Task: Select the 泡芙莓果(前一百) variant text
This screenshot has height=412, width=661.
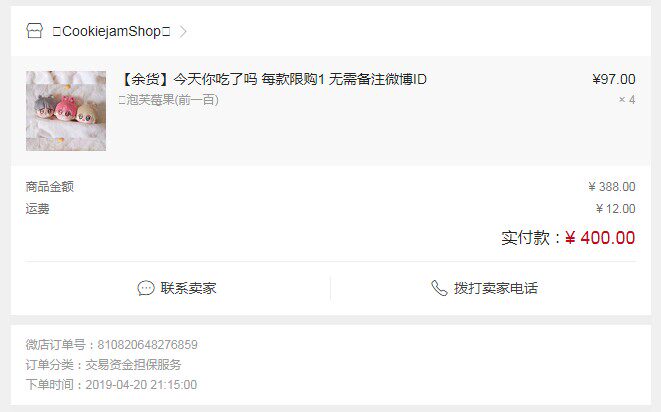Action: (x=169, y=100)
